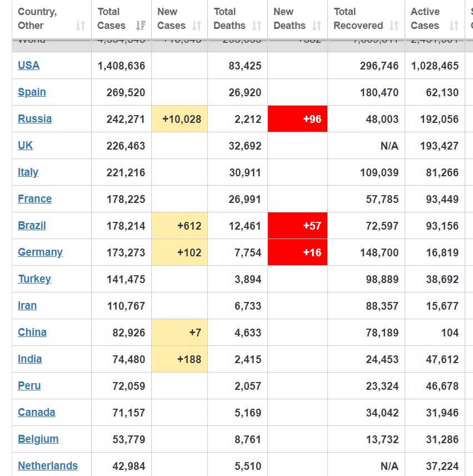Screen dimensions: 473x476
Task: Click China's yellow +7 new cases cell
Action: click(x=180, y=333)
